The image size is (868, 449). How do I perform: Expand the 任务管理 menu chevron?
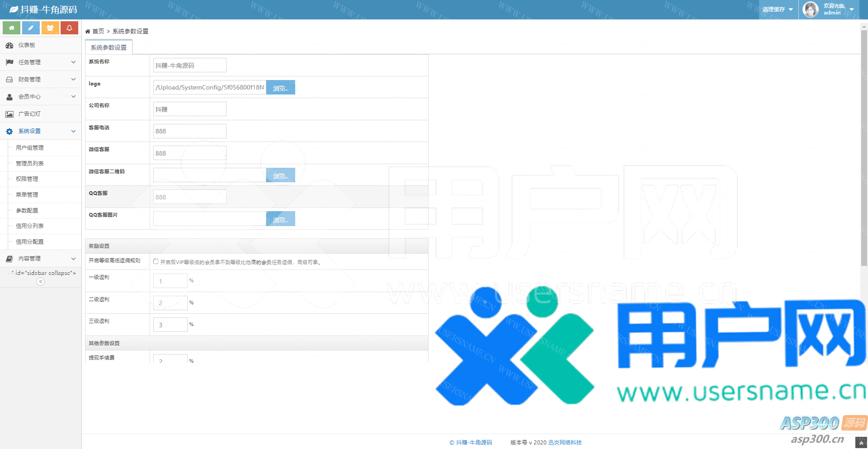73,62
